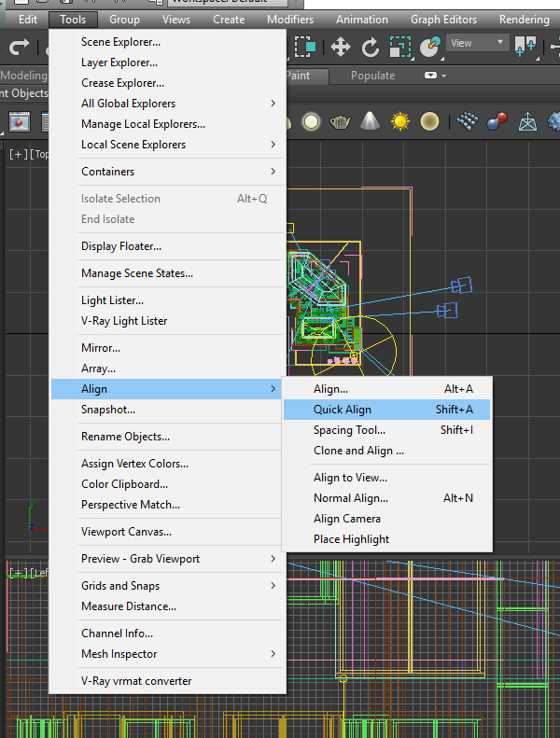Choose the Select and Scale tool
The height and width of the screenshot is (738, 560).
[x=399, y=47]
